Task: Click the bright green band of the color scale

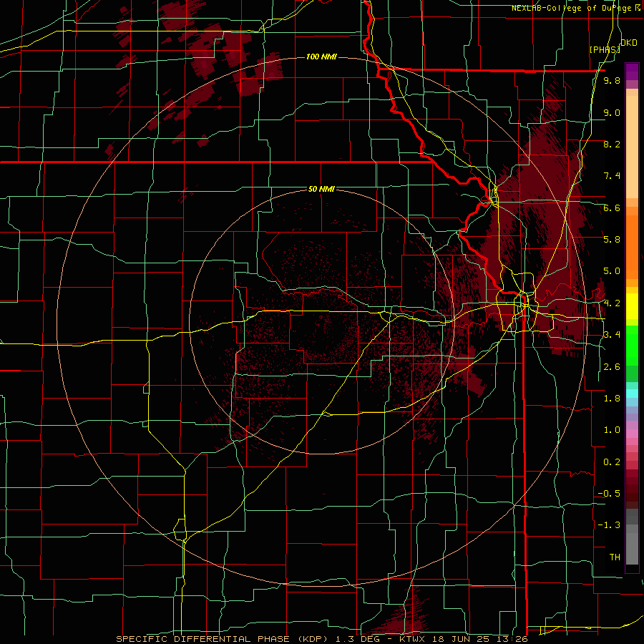Action: coord(632,345)
